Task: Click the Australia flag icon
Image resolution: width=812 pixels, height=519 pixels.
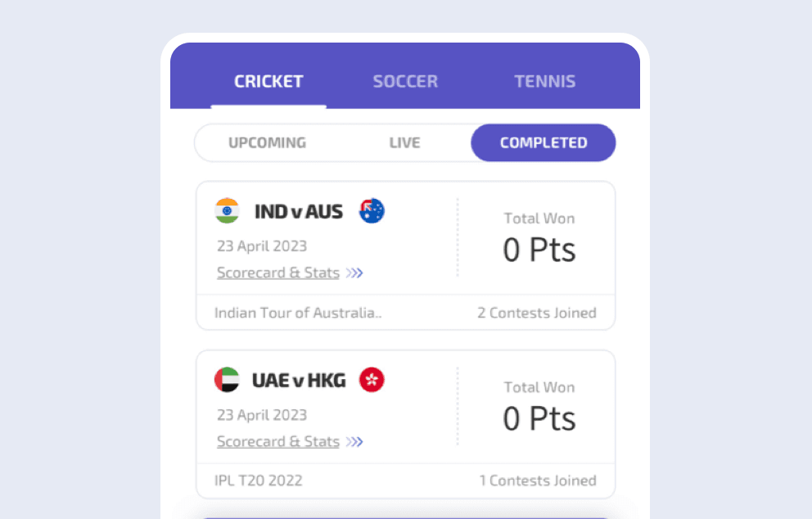Action: [x=372, y=210]
